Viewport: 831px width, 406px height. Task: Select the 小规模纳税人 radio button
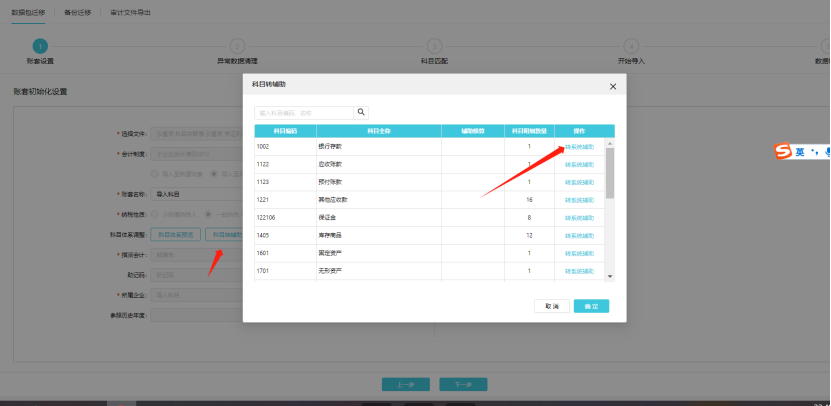[153, 214]
